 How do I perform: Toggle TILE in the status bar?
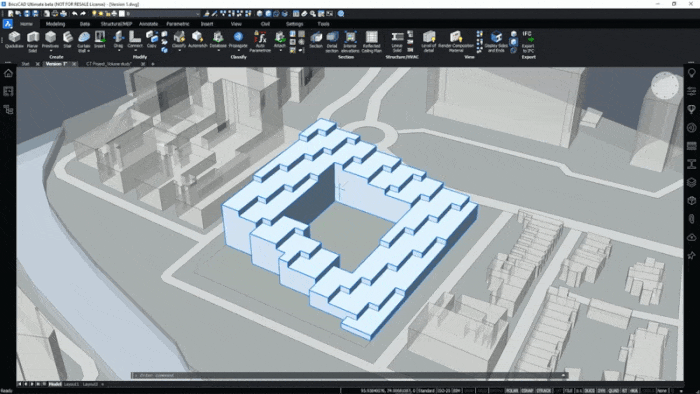coord(569,391)
